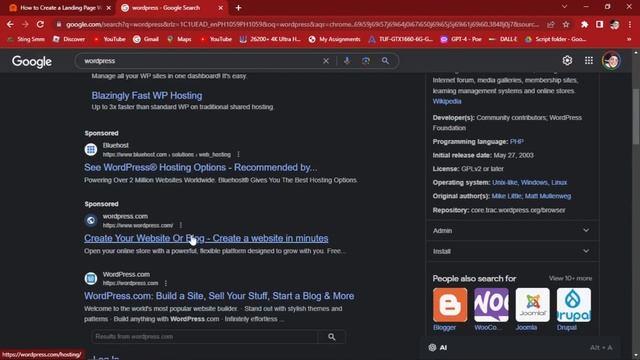Expand the Install section
The width and height of the screenshot is (640, 360).
click(x=513, y=251)
